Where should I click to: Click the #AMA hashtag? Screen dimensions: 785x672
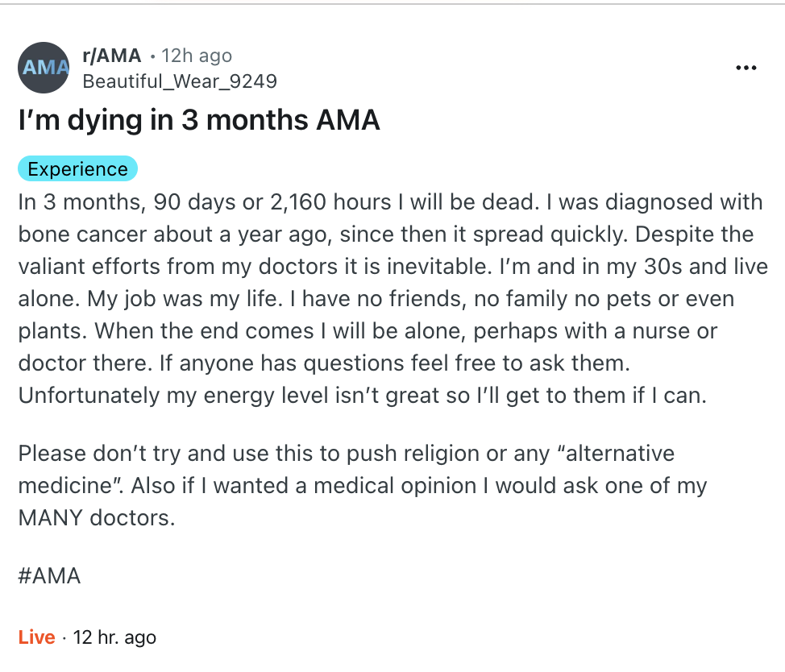coord(49,576)
